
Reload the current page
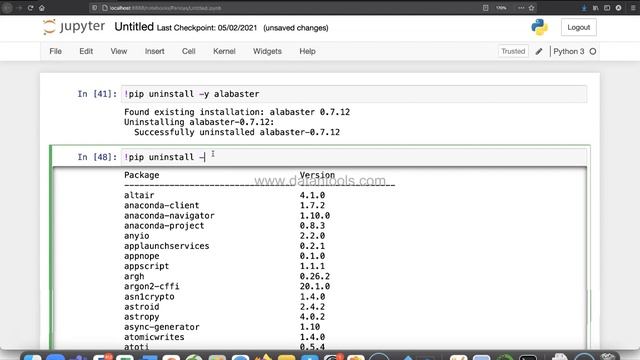click(30, 8)
